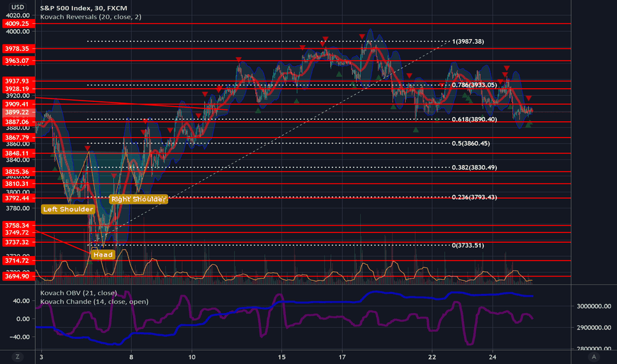
Task: Click the 3810.31 price level label
Action: (x=19, y=184)
